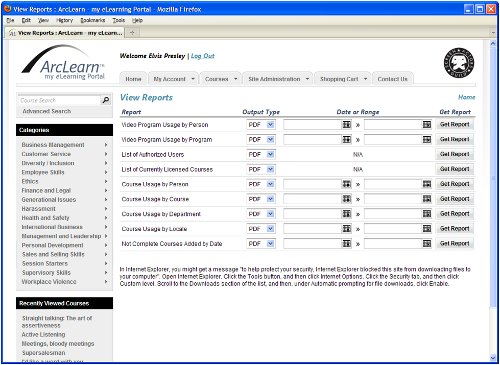
Task: Open the Bookmarks menu in Firefox
Action: click(x=93, y=20)
